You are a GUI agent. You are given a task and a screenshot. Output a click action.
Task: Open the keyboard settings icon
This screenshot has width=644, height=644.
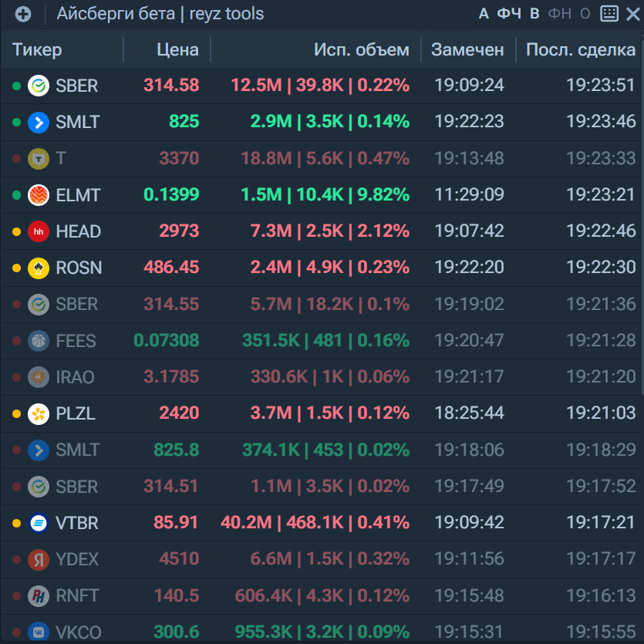[609, 14]
